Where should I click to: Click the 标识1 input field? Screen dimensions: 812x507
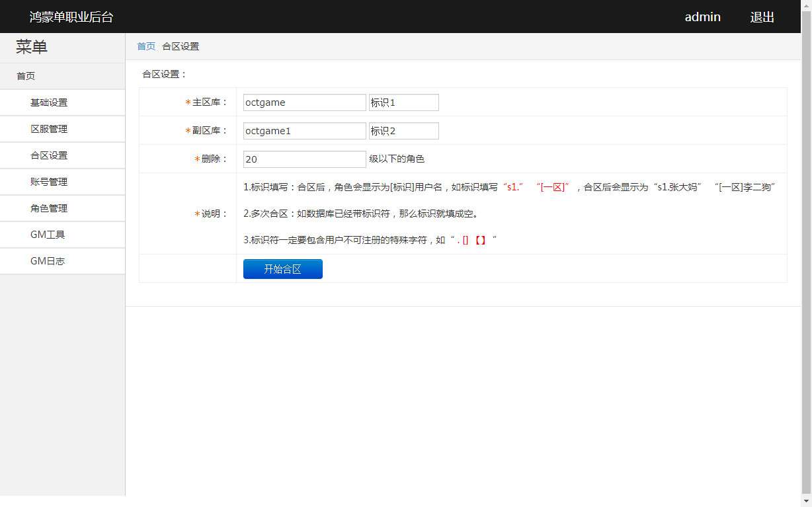(x=403, y=102)
